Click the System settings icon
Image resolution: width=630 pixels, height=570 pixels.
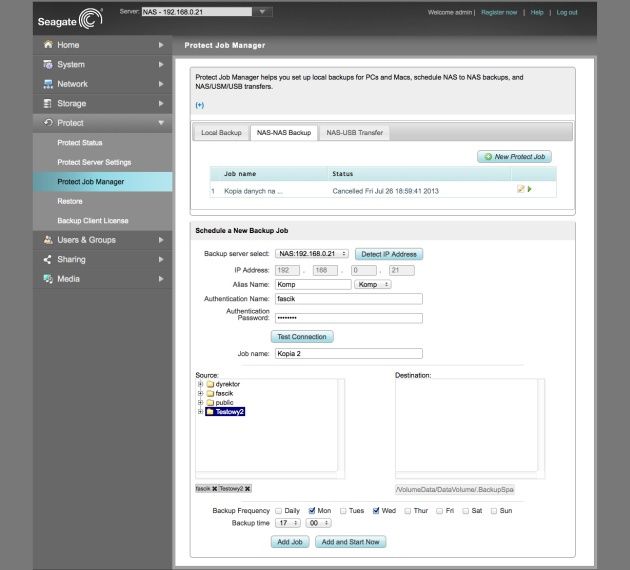48,64
